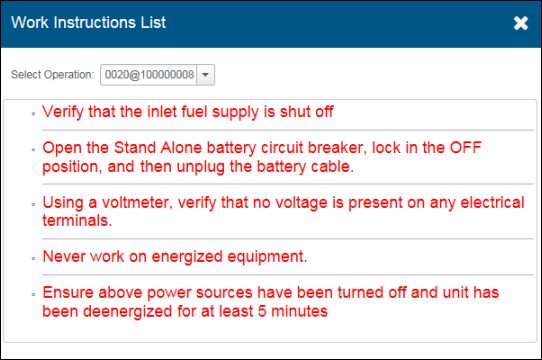Select the Stand Alone battery circuit breaker instruction
This screenshot has width=542, height=360.
click(262, 157)
